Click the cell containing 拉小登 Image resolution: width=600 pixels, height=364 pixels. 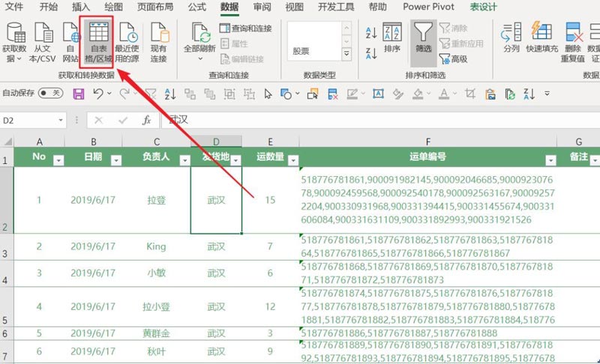157,307
